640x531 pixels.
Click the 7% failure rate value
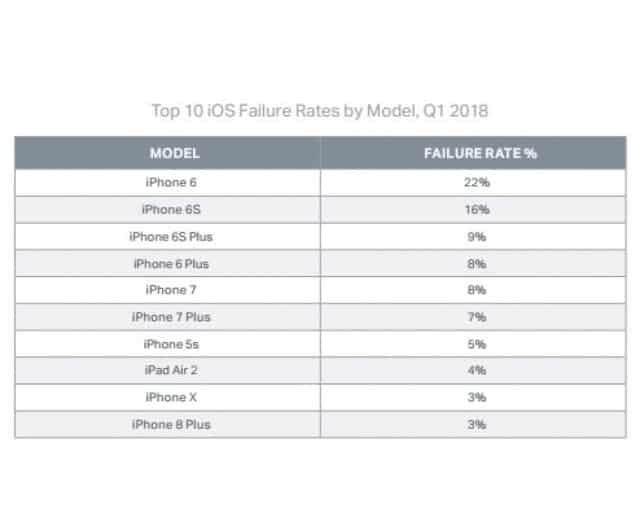(477, 317)
